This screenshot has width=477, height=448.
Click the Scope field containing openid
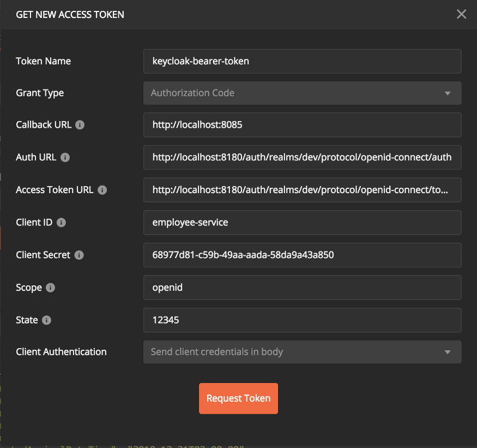click(301, 288)
